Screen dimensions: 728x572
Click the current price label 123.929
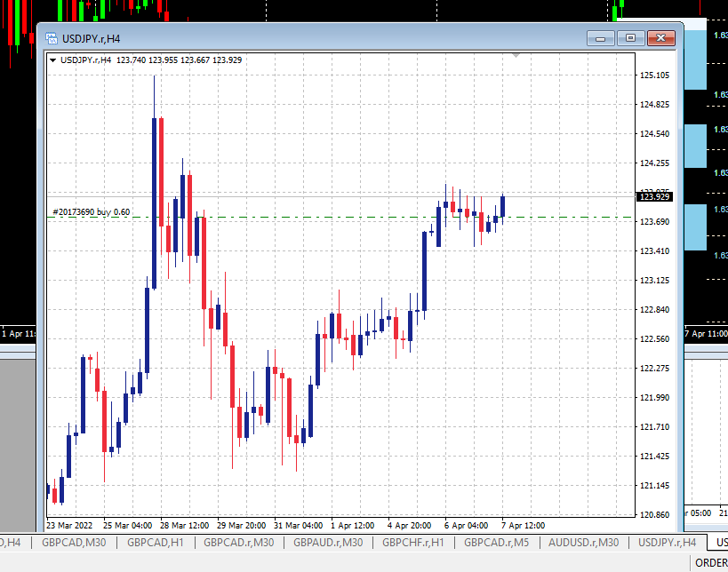pyautogui.click(x=654, y=196)
